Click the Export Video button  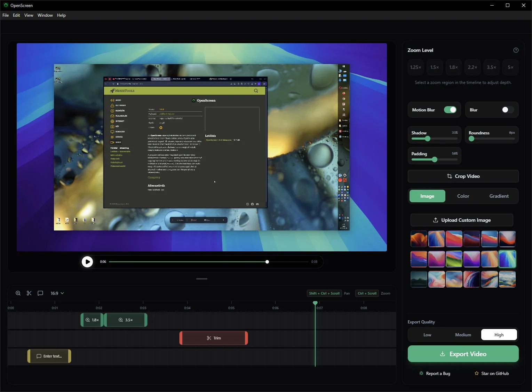click(x=463, y=354)
